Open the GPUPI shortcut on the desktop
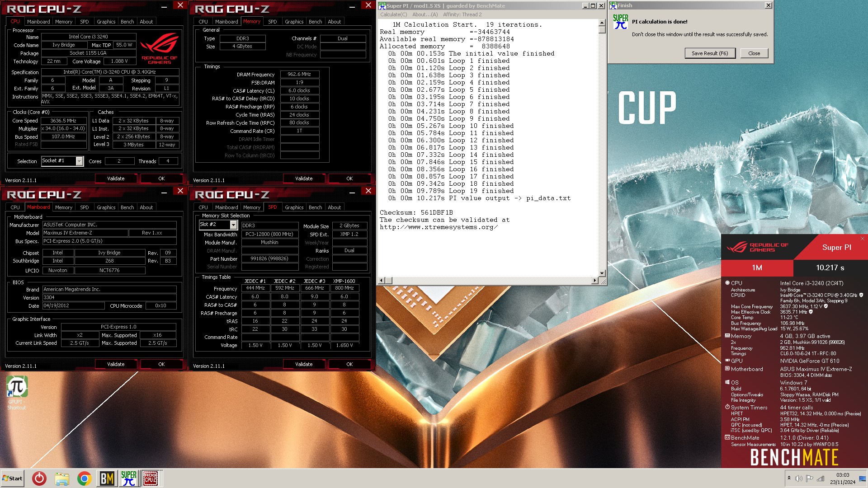 click(17, 392)
